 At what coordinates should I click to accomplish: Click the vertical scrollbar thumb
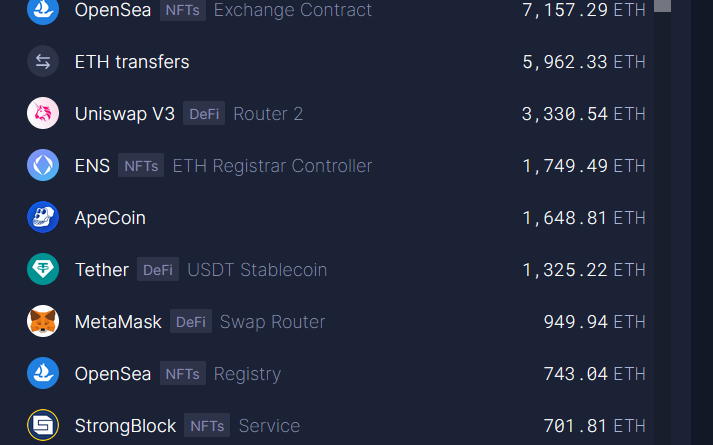click(662, 5)
